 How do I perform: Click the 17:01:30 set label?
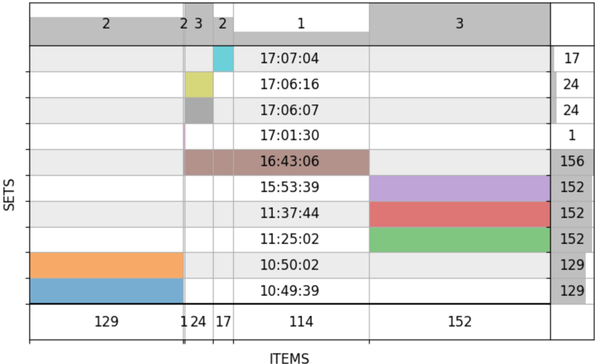[x=289, y=136]
